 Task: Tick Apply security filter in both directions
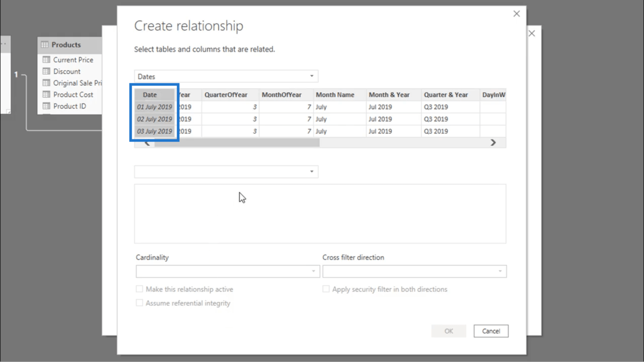[326, 289]
